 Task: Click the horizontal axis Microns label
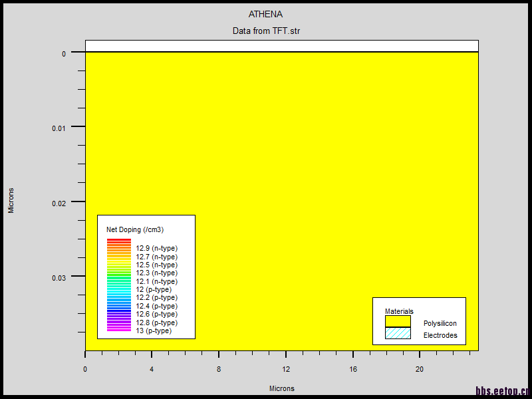pos(281,388)
